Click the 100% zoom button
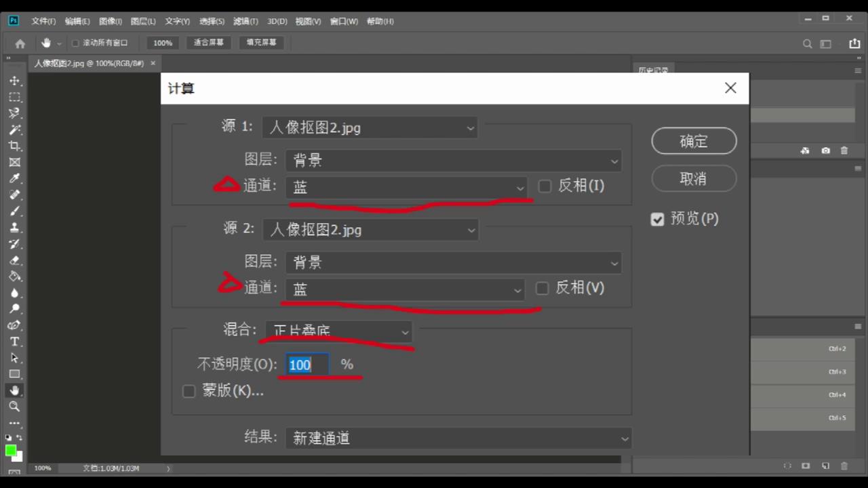Viewport: 868px width, 488px height. [x=163, y=43]
